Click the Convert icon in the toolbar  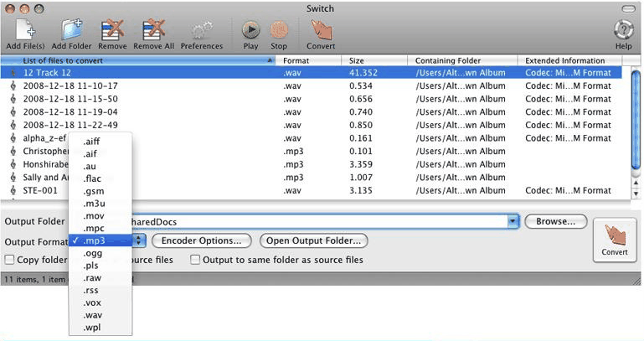[320, 30]
